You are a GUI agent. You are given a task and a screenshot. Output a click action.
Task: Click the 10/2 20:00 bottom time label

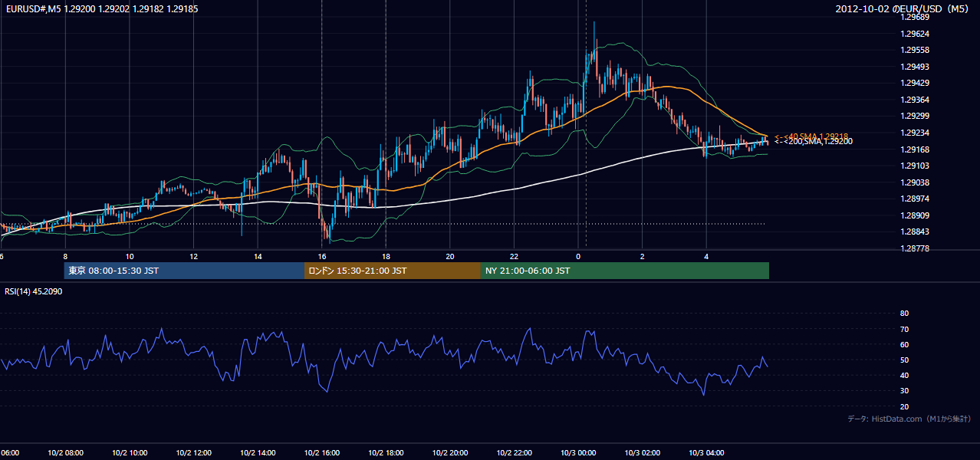450,453
